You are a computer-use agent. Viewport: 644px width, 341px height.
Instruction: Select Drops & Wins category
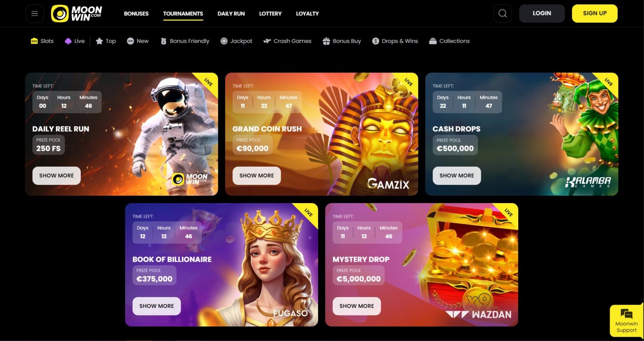pos(395,41)
